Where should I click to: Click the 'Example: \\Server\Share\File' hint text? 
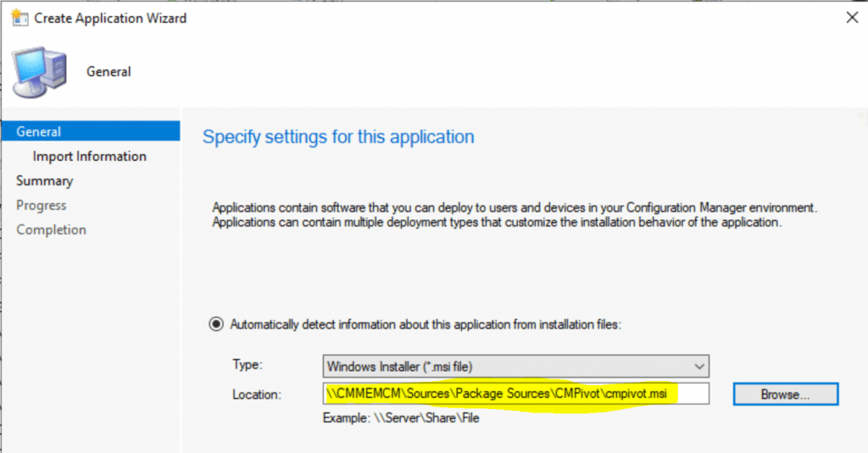point(401,418)
